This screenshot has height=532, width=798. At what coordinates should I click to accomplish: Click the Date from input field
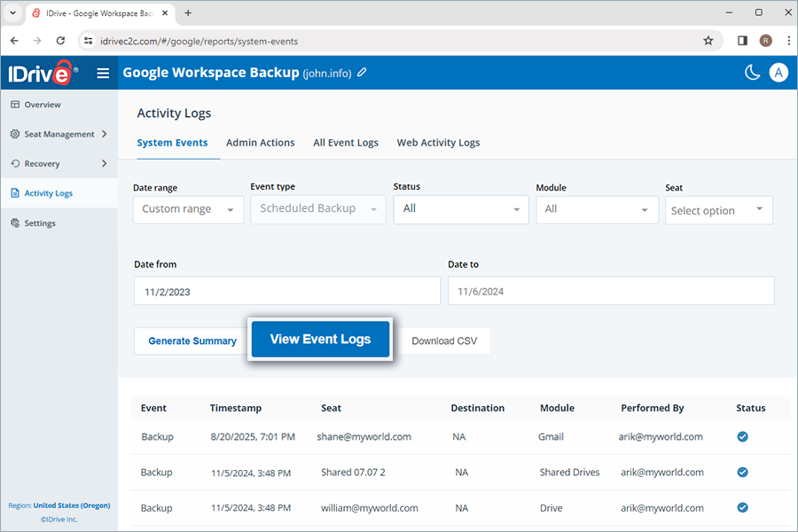point(286,290)
